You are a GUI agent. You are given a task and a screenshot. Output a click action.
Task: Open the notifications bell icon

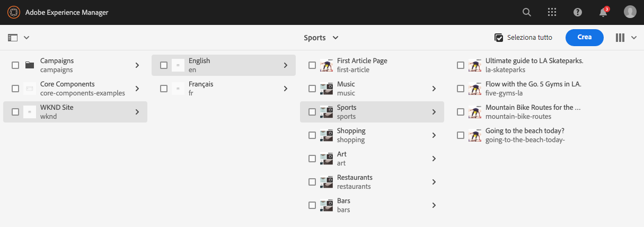coord(603,12)
